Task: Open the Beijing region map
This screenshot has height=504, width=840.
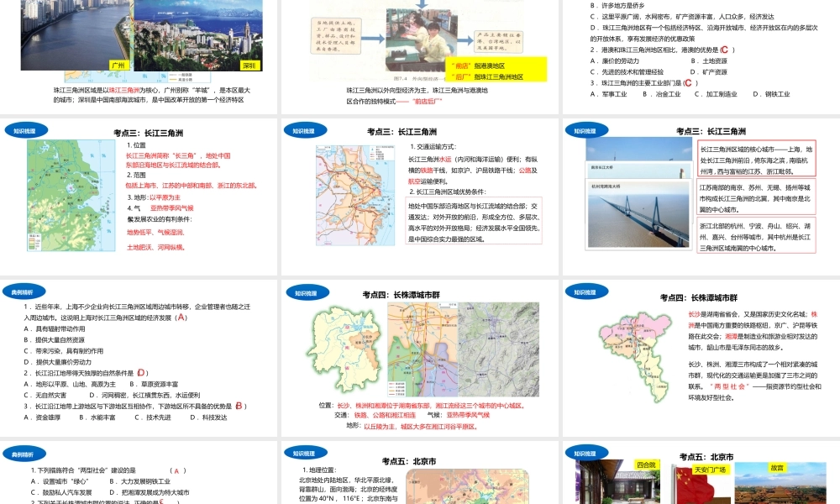Action: 467,486
